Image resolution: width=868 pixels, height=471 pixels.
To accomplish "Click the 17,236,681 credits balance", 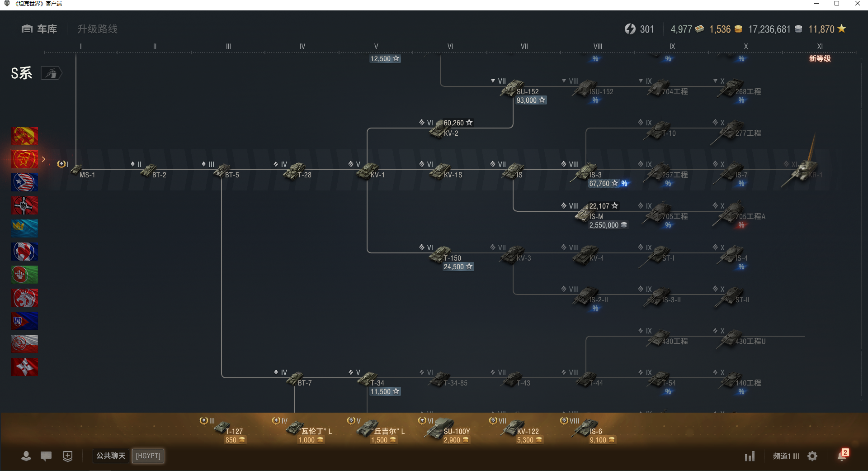I will [775, 29].
